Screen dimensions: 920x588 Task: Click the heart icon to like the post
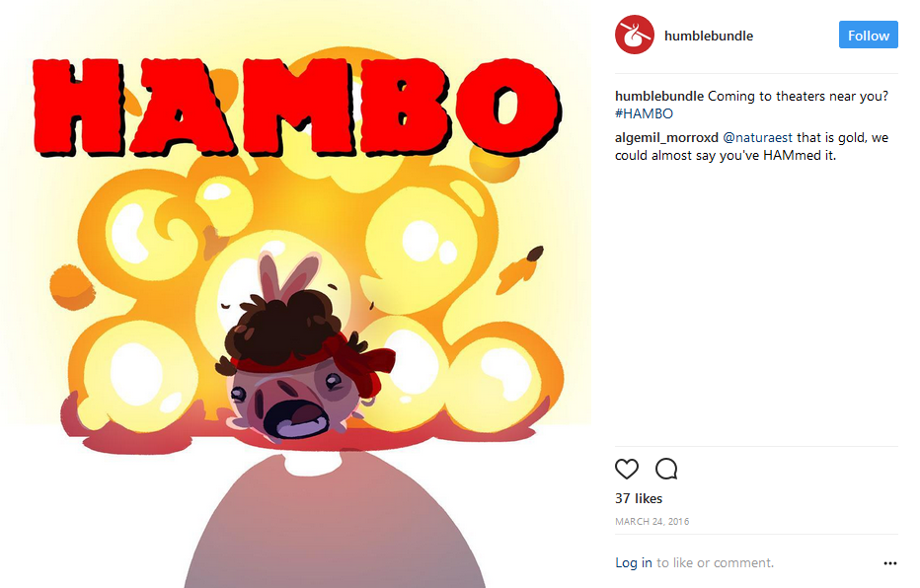tap(626, 469)
